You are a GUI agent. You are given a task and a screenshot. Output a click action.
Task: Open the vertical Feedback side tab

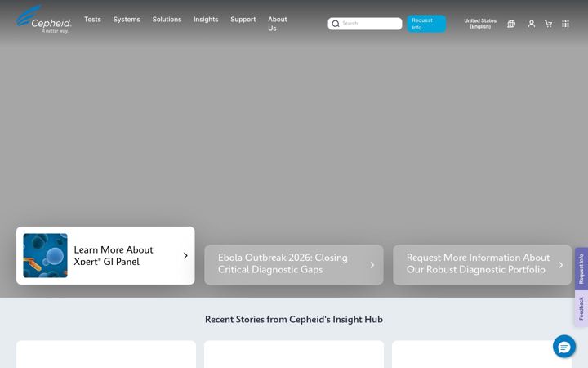click(581, 308)
